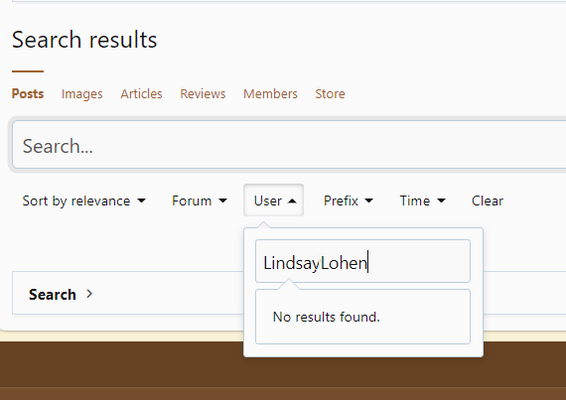Viewport: 566px width, 400px height.
Task: Select the Posts tab
Action: click(x=28, y=94)
